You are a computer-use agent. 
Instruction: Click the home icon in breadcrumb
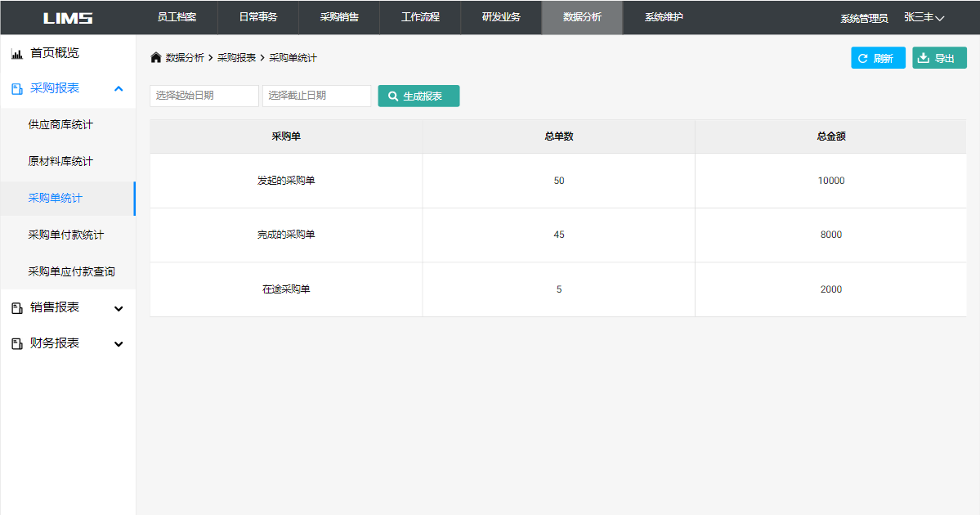pyautogui.click(x=156, y=58)
